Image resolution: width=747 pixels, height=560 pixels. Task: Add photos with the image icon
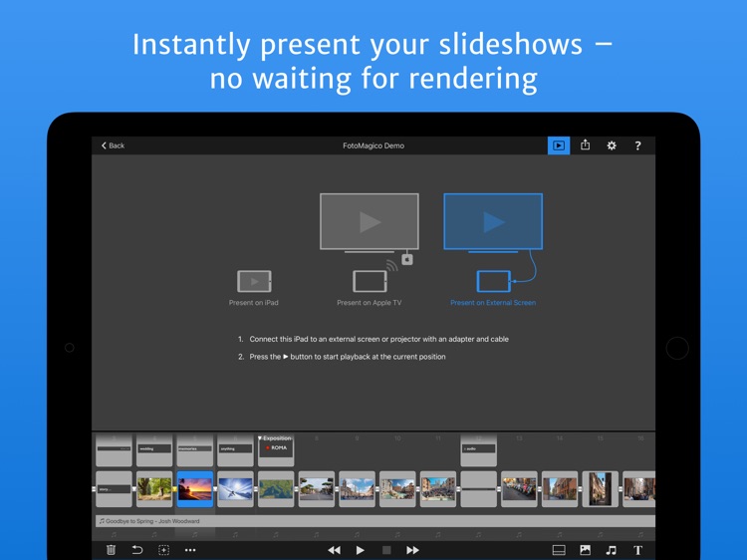(x=585, y=550)
